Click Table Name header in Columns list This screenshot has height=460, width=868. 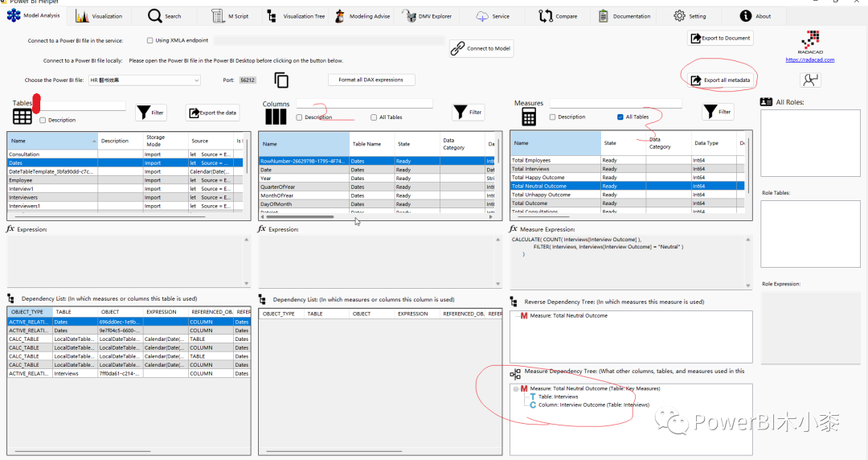pyautogui.click(x=371, y=144)
